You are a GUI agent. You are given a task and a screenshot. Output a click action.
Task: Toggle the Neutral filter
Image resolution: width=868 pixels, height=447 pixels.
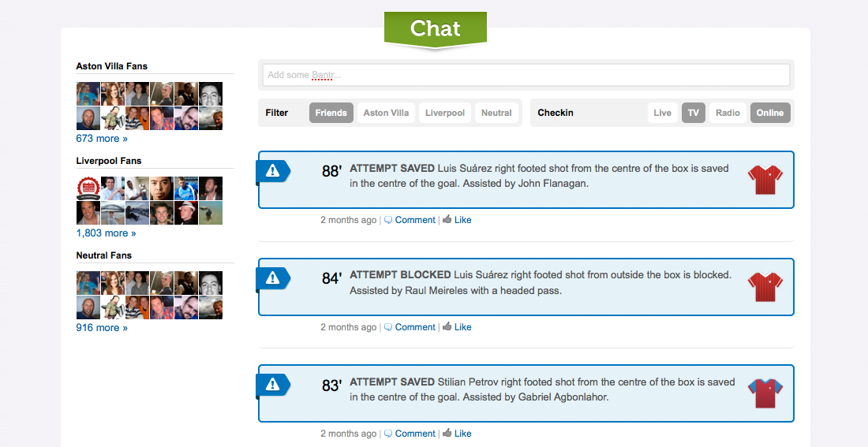coord(496,113)
